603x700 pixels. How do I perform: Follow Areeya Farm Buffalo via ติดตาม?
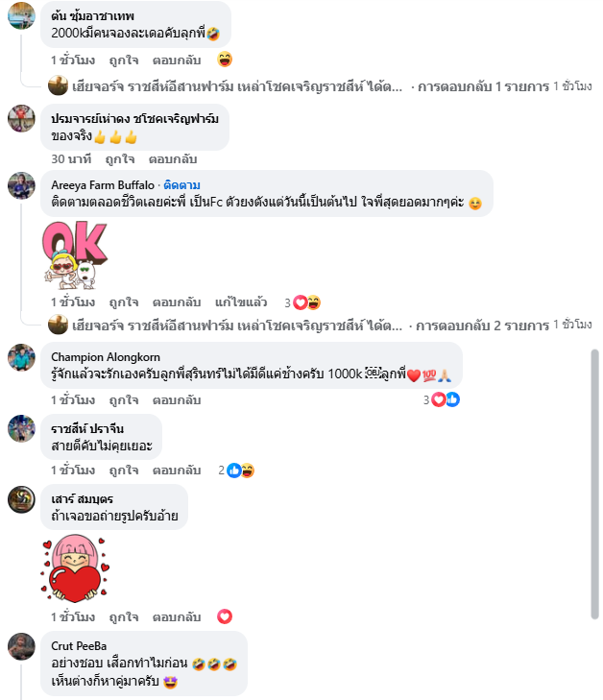181,184
